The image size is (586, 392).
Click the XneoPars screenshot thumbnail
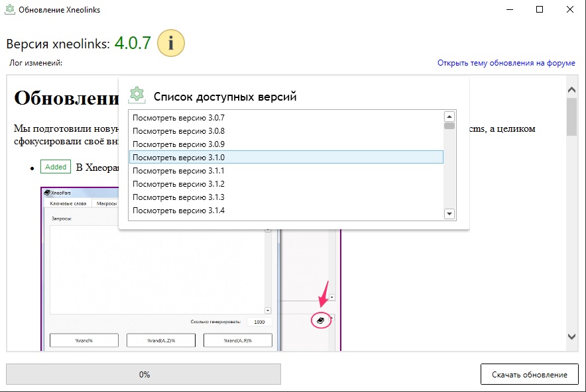191,269
